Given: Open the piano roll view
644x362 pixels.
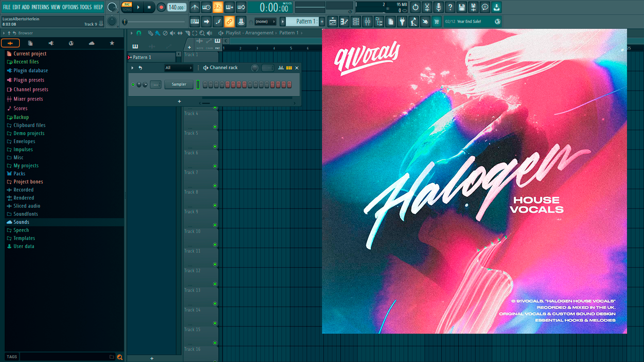Looking at the screenshot, I should [344, 21].
